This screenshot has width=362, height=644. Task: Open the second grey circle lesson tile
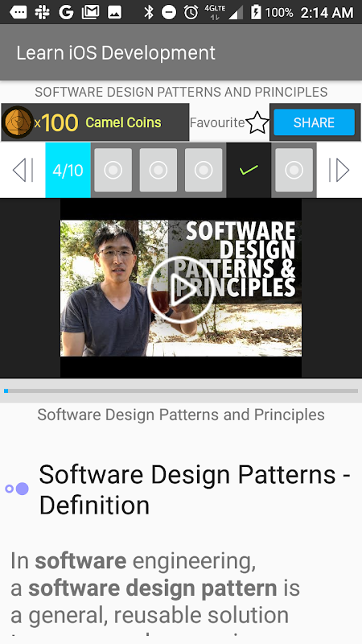158,170
